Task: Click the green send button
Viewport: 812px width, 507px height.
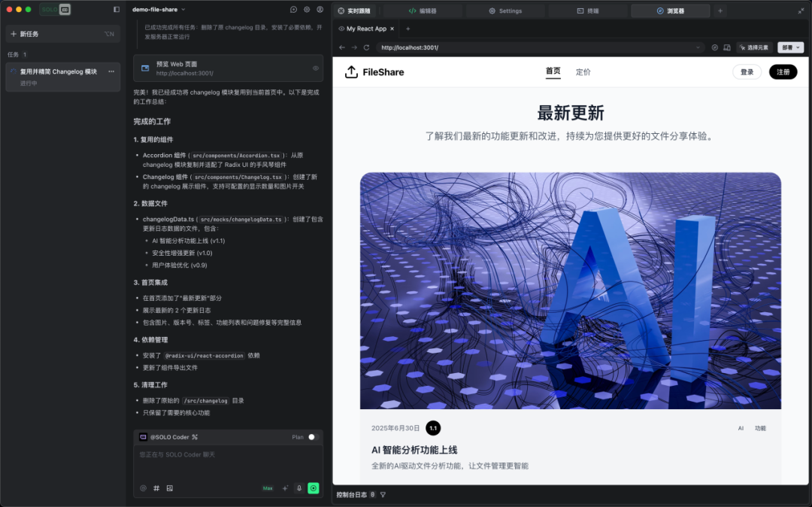Action: pyautogui.click(x=314, y=488)
